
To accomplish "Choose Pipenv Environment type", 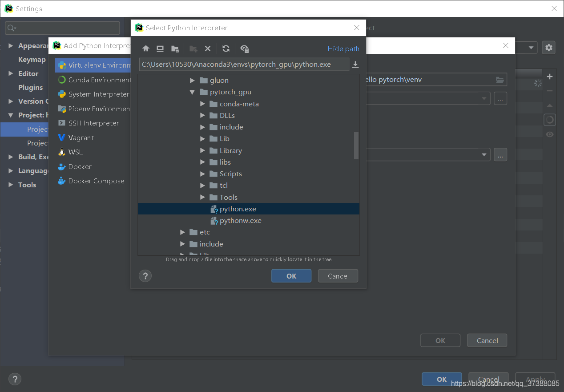I will [93, 109].
